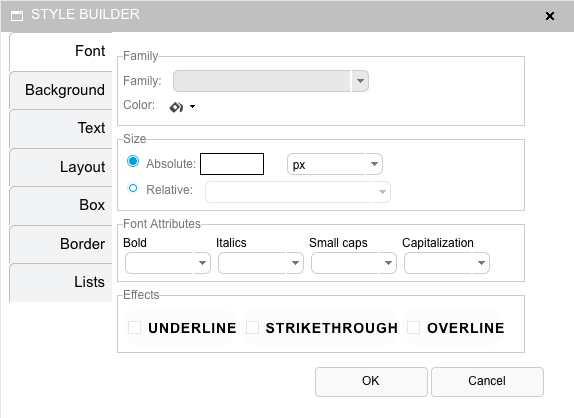Open the color picker dropdown arrow
Screen dimensions: 574x418
[x=193, y=107]
